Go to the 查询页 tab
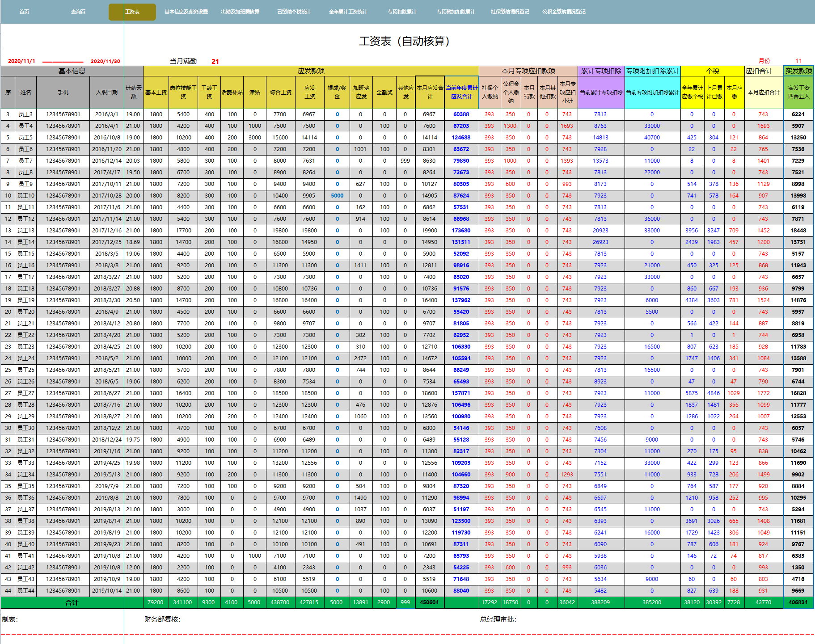 [78, 12]
